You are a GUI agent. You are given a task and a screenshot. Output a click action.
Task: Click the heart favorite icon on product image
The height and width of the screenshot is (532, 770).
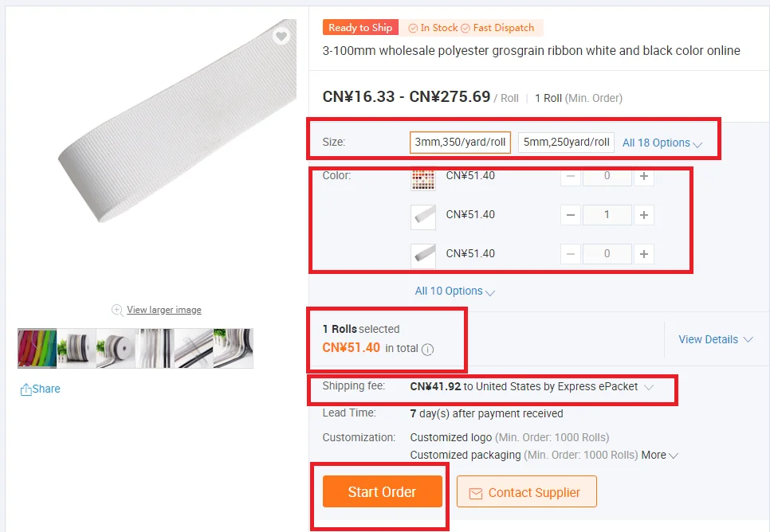(x=281, y=36)
